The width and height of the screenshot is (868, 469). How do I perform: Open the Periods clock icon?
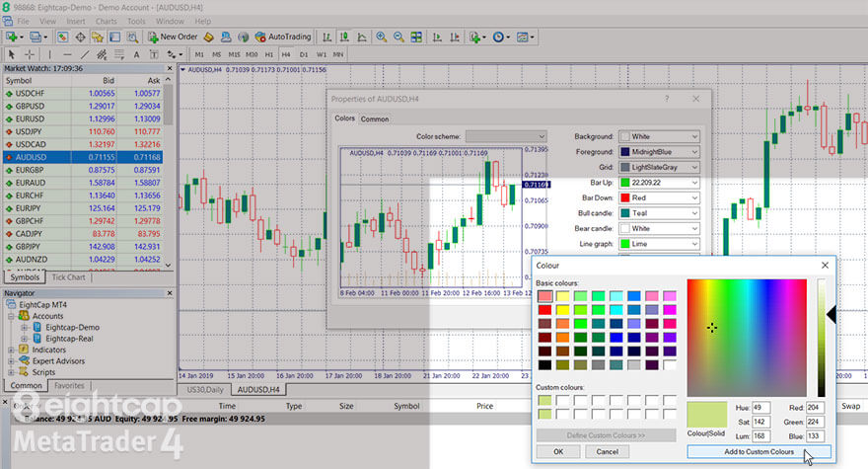[500, 38]
